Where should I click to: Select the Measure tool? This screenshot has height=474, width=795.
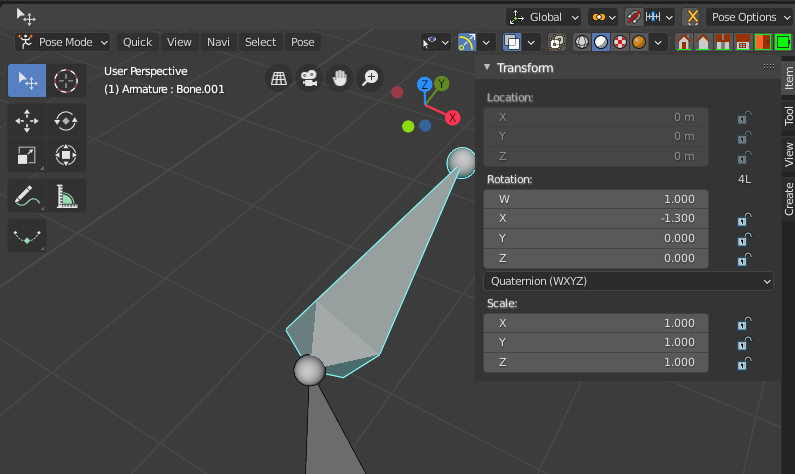(66, 196)
